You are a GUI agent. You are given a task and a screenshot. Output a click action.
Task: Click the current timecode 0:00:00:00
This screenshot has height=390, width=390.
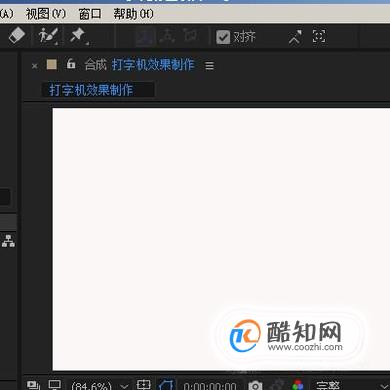tap(210, 386)
